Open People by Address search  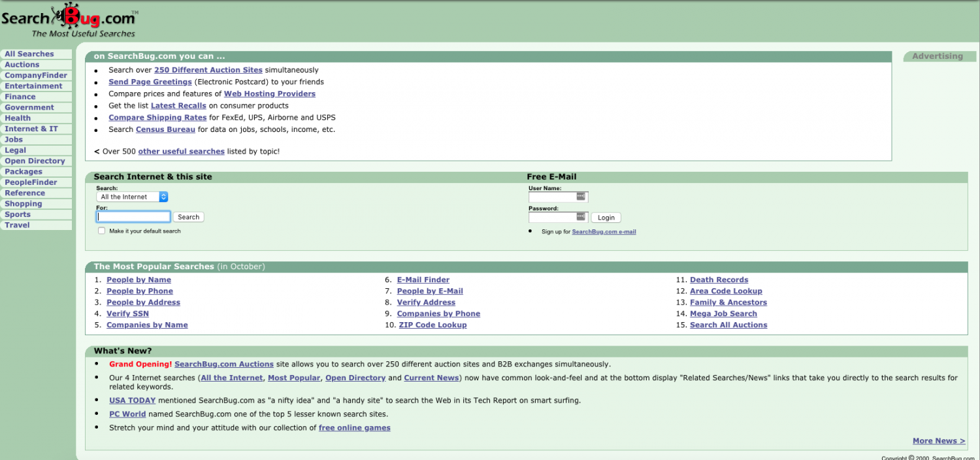(x=143, y=303)
